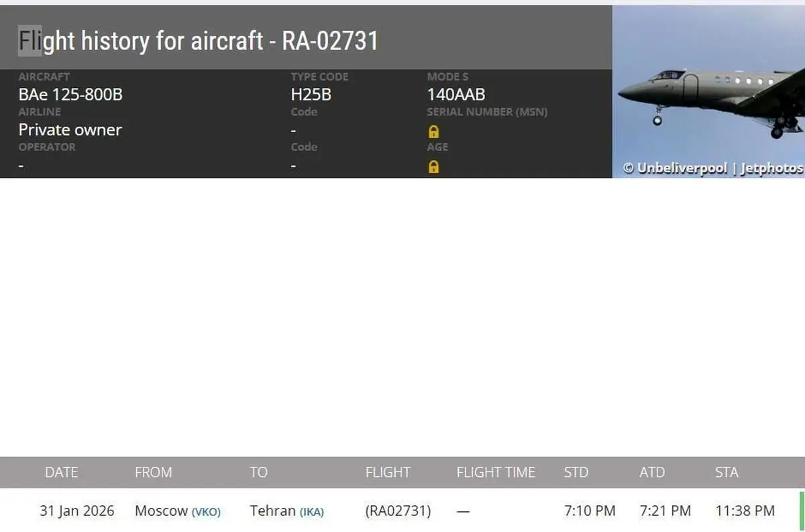Click the FLIGHT TIME column header
Screen dimensions: 805x532
pyautogui.click(x=496, y=472)
